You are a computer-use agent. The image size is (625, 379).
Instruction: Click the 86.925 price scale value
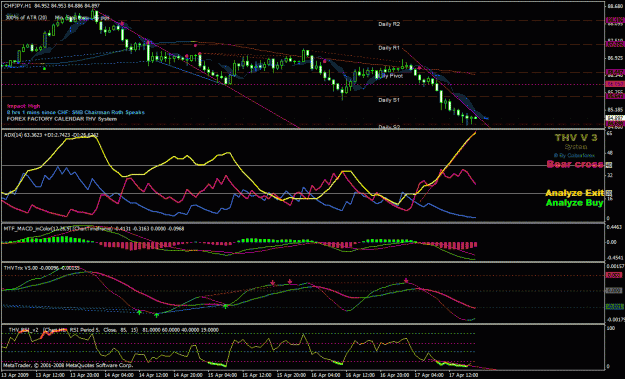tap(614, 58)
